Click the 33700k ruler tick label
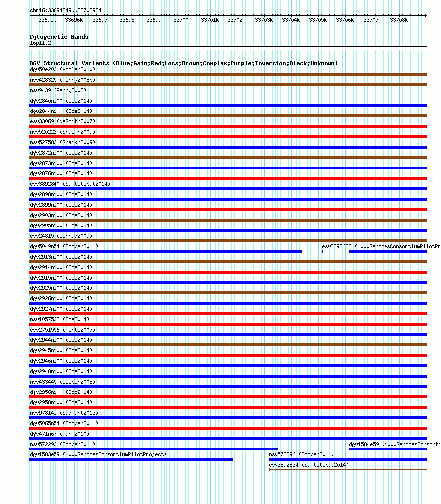Viewport: 441px width, 504px height. click(182, 20)
